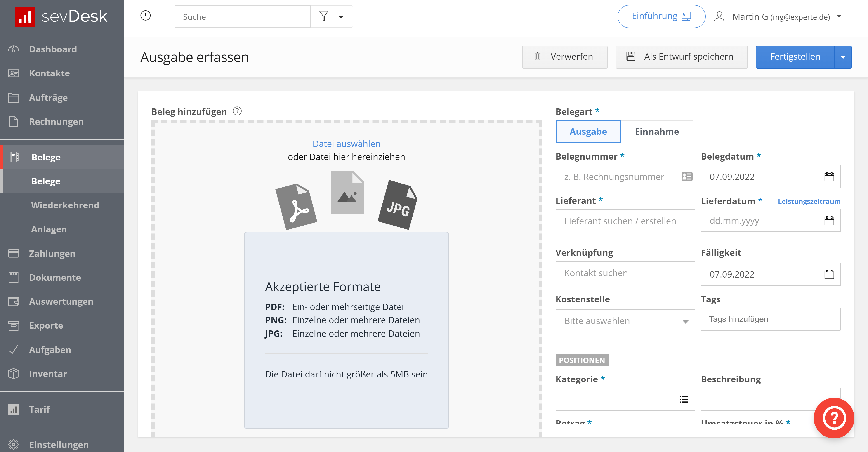Open the Kostenstelle Bitte auswählen dropdown

[625, 321]
